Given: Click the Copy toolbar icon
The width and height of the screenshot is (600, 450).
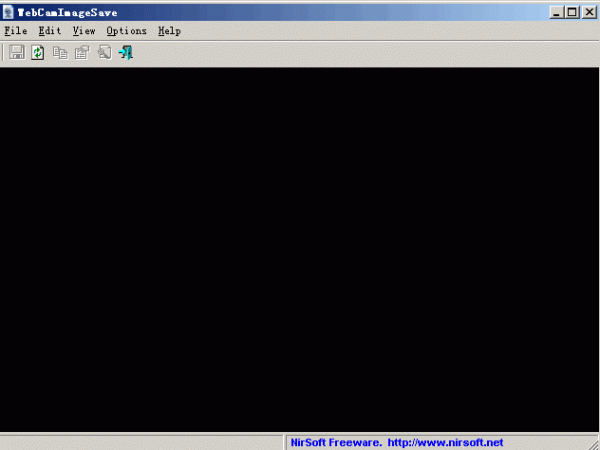Looking at the screenshot, I should pos(60,52).
